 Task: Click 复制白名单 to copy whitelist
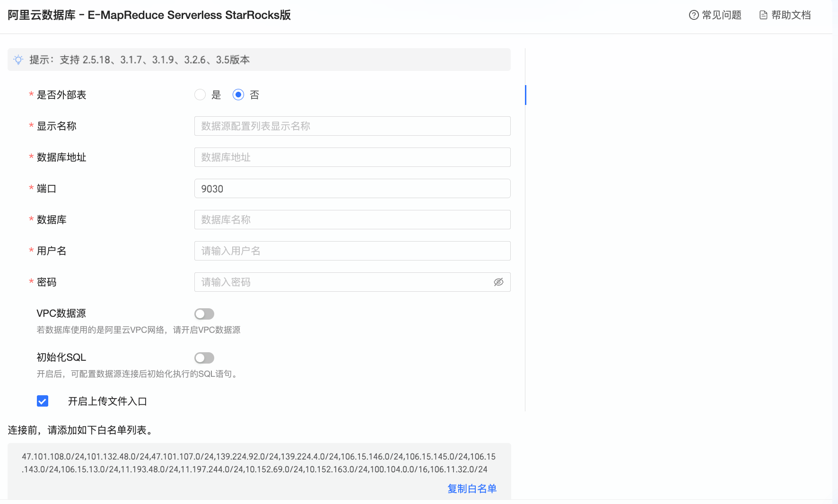coord(472,489)
